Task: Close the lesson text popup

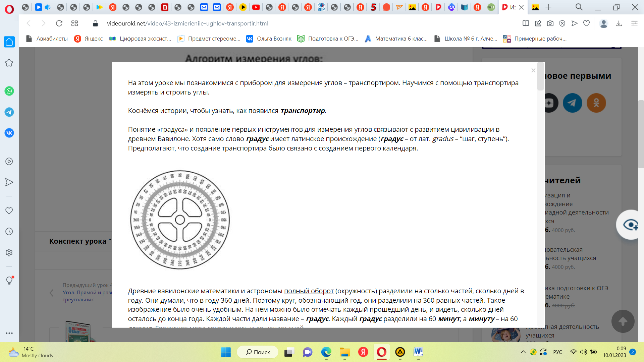Action: [533, 70]
